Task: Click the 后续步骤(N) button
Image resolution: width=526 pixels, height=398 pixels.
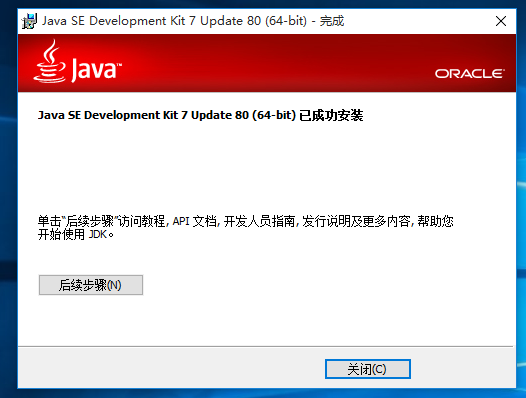Action: pyautogui.click(x=91, y=285)
